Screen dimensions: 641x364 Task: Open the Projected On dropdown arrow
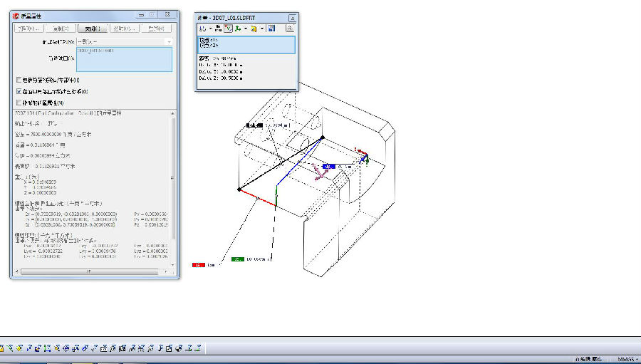point(262,28)
